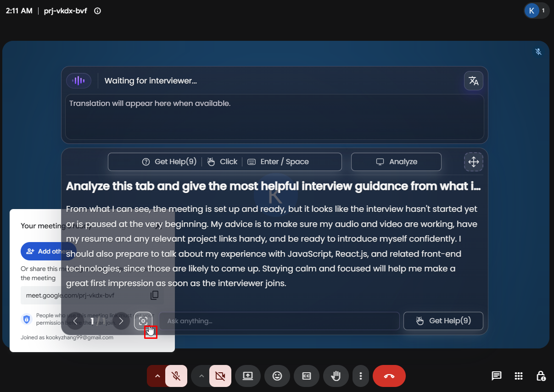Raise hand button

[x=336, y=376]
